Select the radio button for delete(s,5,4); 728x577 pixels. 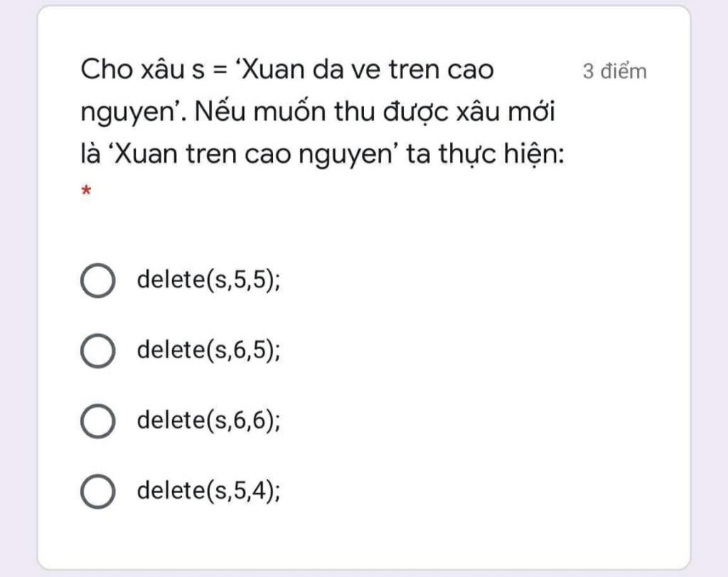pos(99,491)
